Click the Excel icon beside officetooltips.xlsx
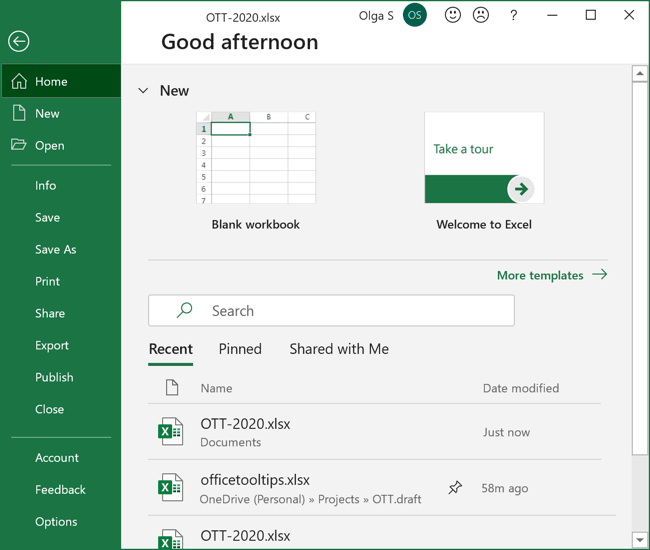 coord(171,488)
